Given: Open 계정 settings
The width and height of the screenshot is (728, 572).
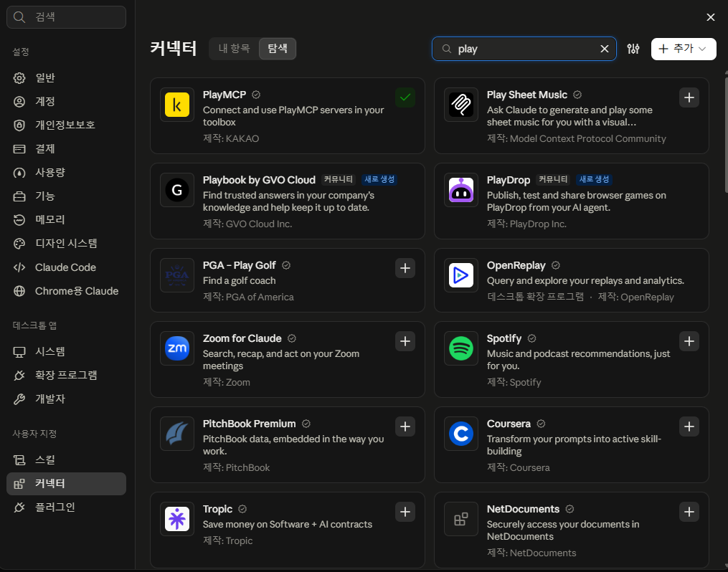Looking at the screenshot, I should click(x=67, y=102).
